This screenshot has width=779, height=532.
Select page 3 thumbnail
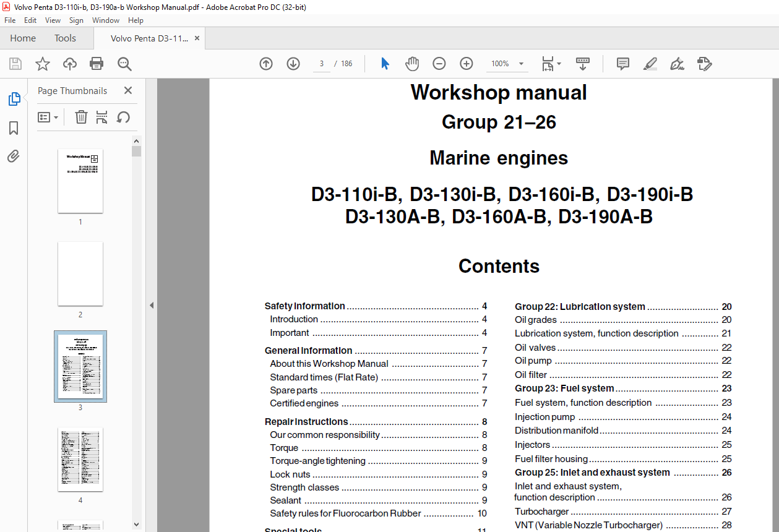(80, 366)
